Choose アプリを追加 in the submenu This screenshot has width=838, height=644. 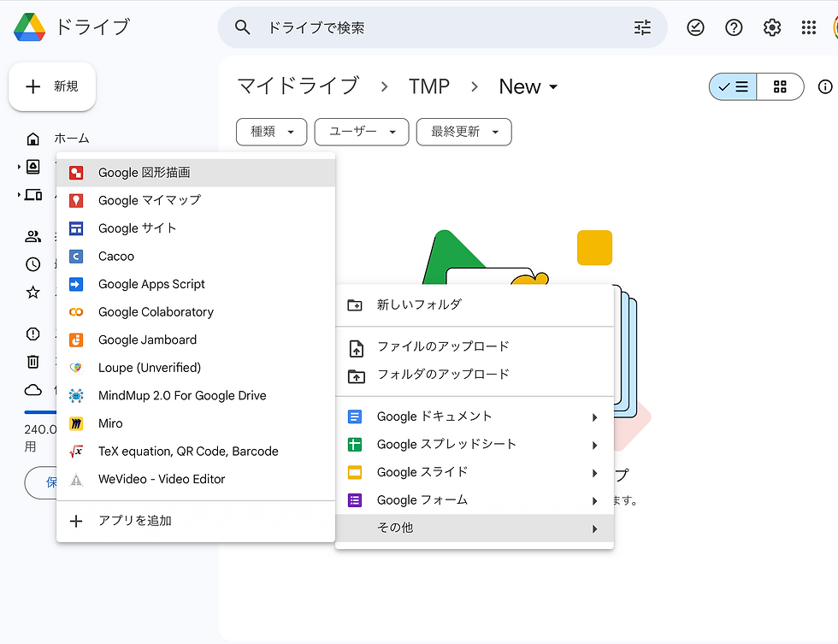(x=196, y=521)
